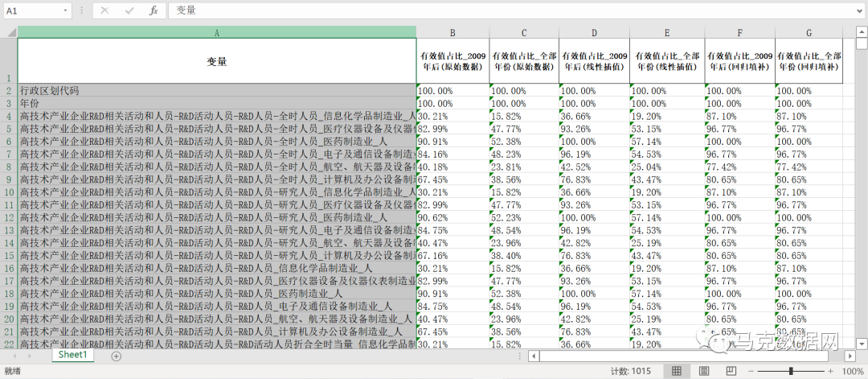
Task: Click the cell 年份 in row 3
Action: click(217, 103)
